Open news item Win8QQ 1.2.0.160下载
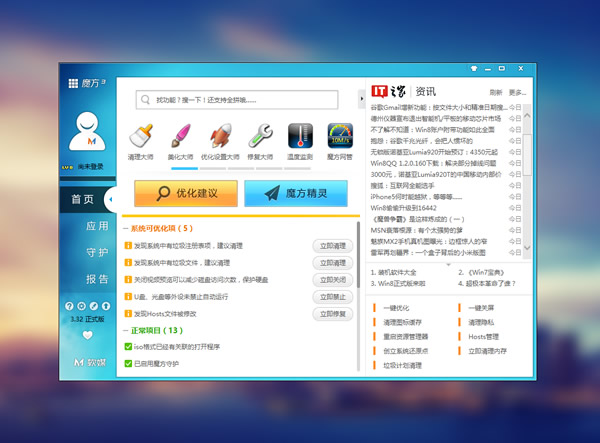Screen dimensions: 600x443 (x=433, y=163)
